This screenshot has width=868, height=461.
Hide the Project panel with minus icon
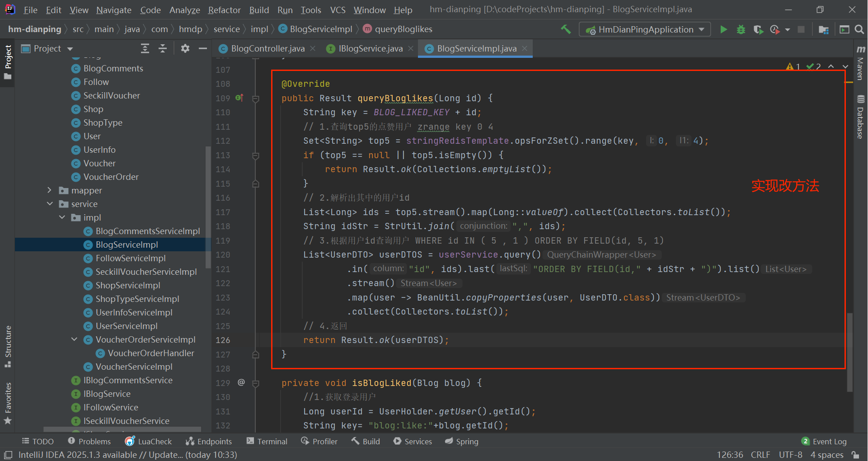point(203,48)
